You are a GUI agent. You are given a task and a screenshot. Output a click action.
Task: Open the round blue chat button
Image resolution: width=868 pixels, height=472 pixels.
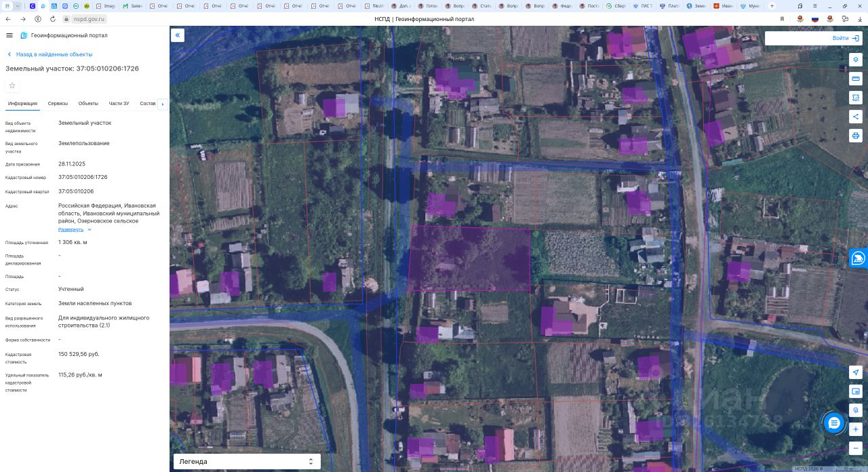click(x=834, y=423)
